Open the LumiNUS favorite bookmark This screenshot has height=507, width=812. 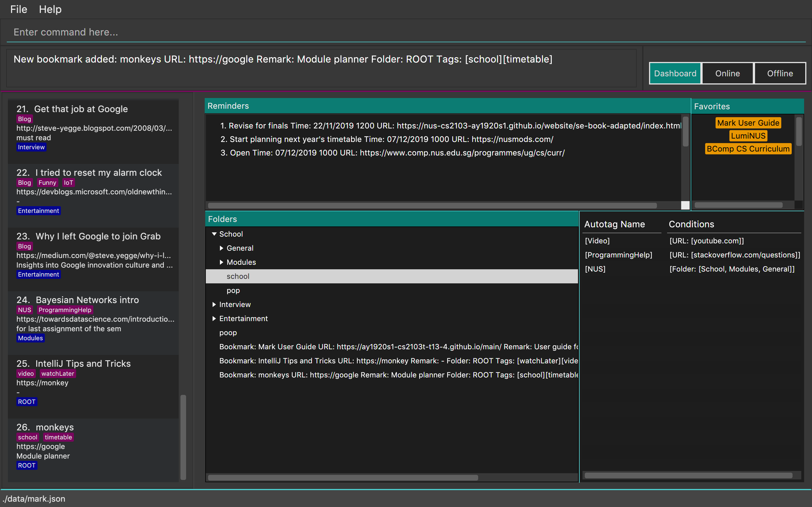pos(748,136)
